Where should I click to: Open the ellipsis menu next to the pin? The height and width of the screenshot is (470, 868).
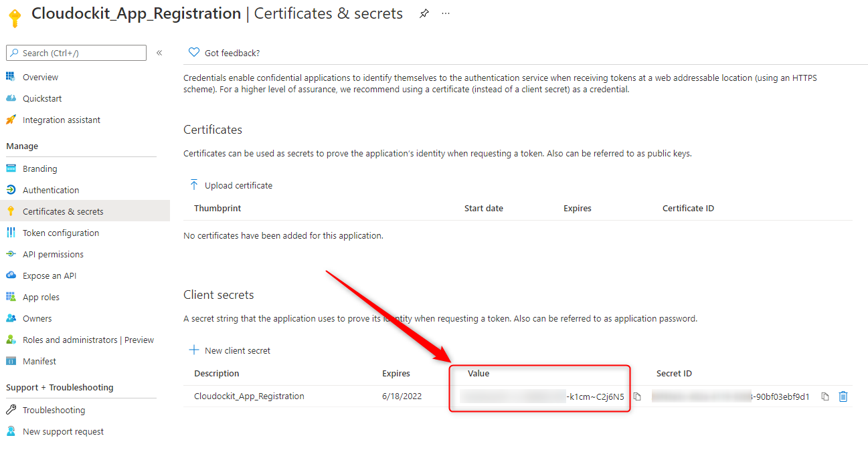tap(445, 13)
